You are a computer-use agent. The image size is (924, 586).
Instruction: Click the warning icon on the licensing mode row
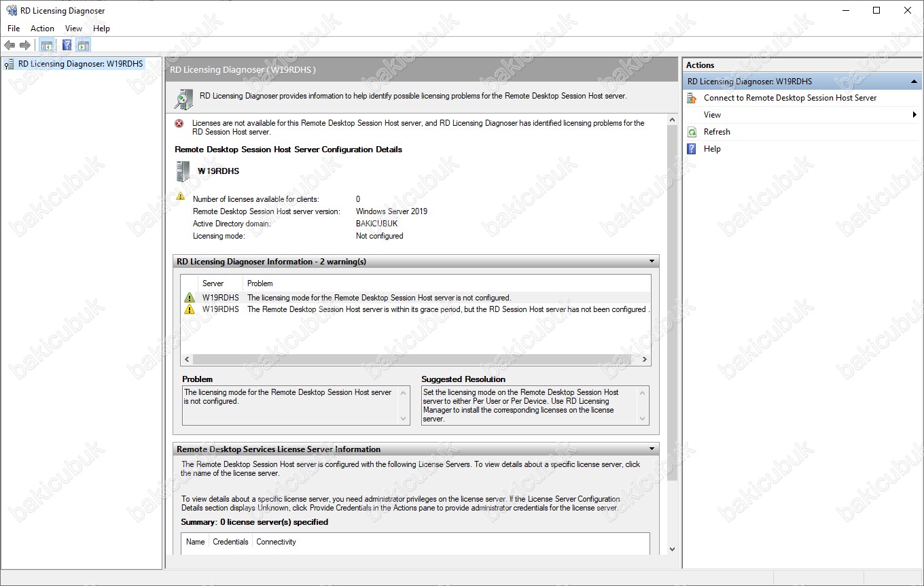[x=190, y=298]
